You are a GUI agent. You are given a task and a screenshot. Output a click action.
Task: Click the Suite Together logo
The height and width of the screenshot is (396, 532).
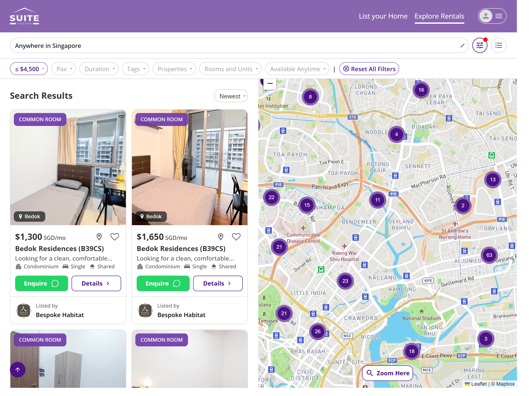[x=24, y=16]
